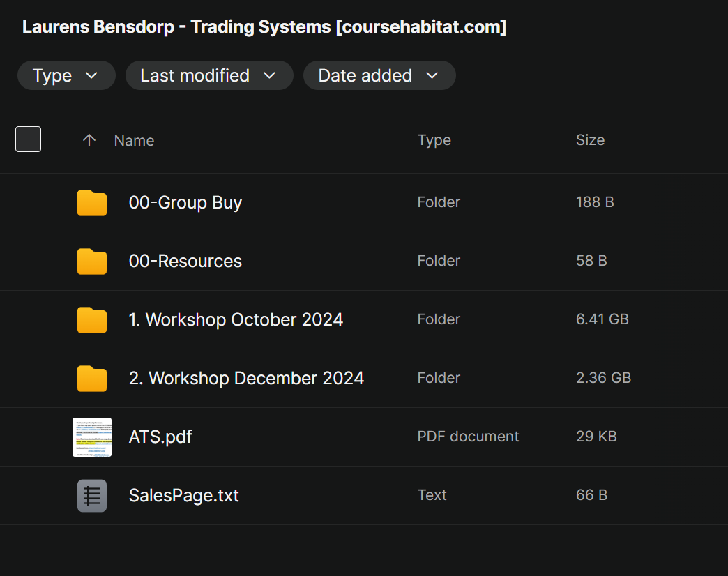This screenshot has width=728, height=576.
Task: Click the SalesPage.txt text file icon
Action: pyautogui.click(x=92, y=496)
